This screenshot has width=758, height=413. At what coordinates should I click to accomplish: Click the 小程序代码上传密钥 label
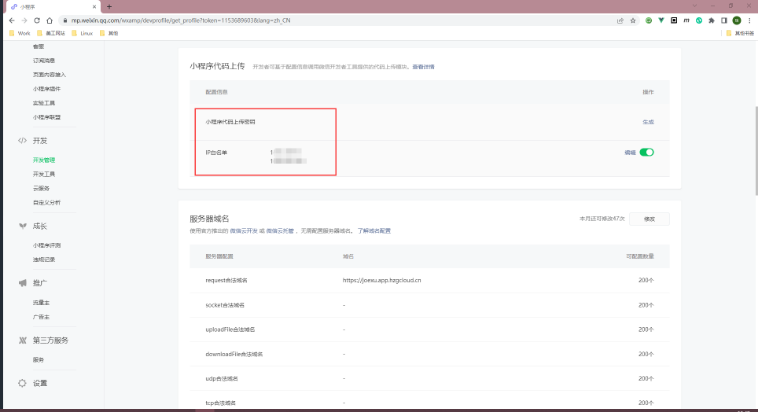pos(230,122)
